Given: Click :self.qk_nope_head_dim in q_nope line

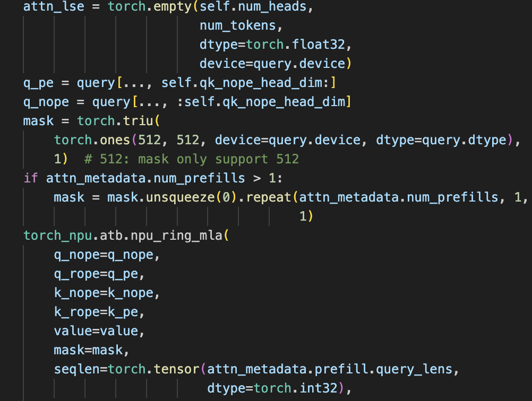Looking at the screenshot, I should [x=261, y=102].
